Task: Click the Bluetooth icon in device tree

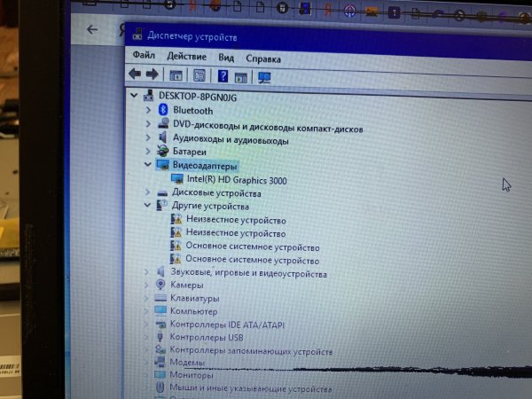Action: coord(163,111)
